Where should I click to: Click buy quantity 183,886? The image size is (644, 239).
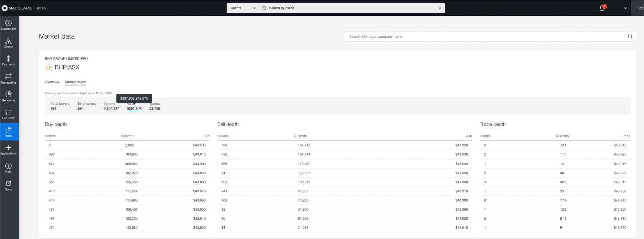(131, 153)
